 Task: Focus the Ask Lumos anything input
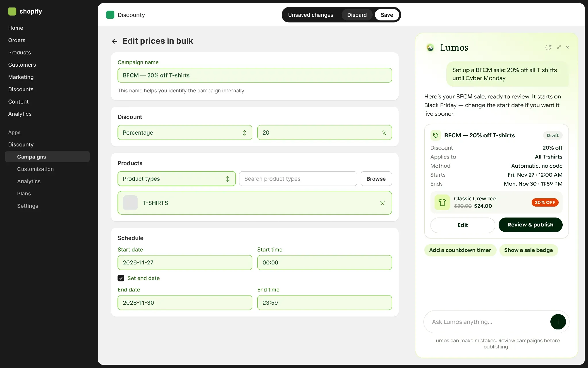[x=489, y=322]
